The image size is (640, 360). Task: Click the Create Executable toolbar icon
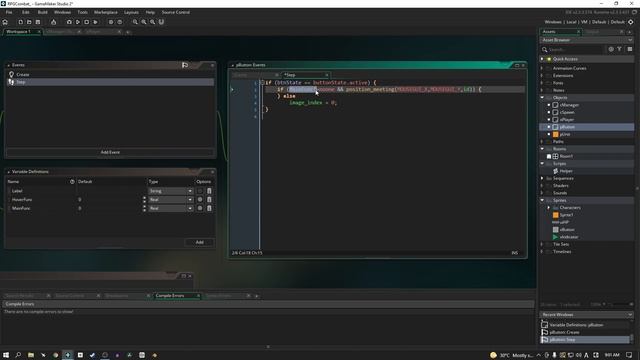click(x=53, y=22)
